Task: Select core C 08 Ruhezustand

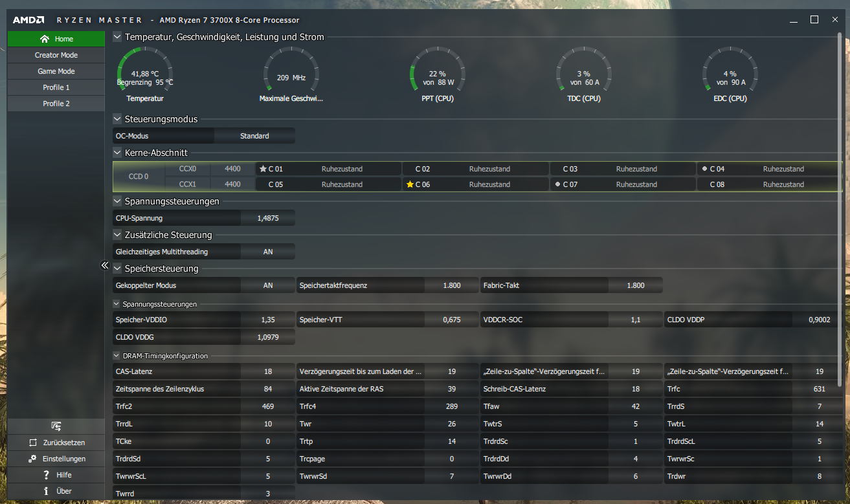Action: (x=770, y=184)
